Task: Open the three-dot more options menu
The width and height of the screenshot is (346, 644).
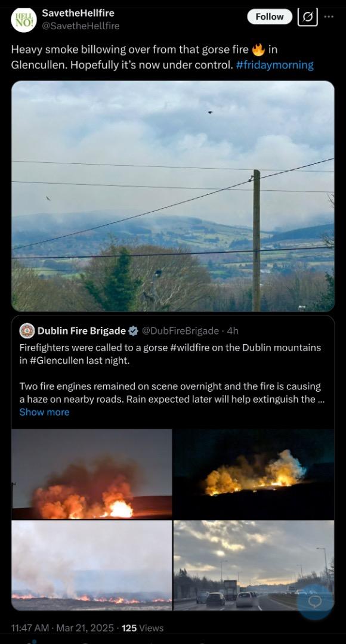Action: pyautogui.click(x=329, y=17)
